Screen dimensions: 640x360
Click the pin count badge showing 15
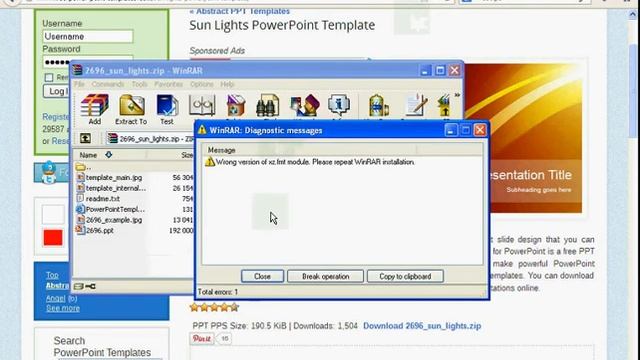(x=224, y=338)
